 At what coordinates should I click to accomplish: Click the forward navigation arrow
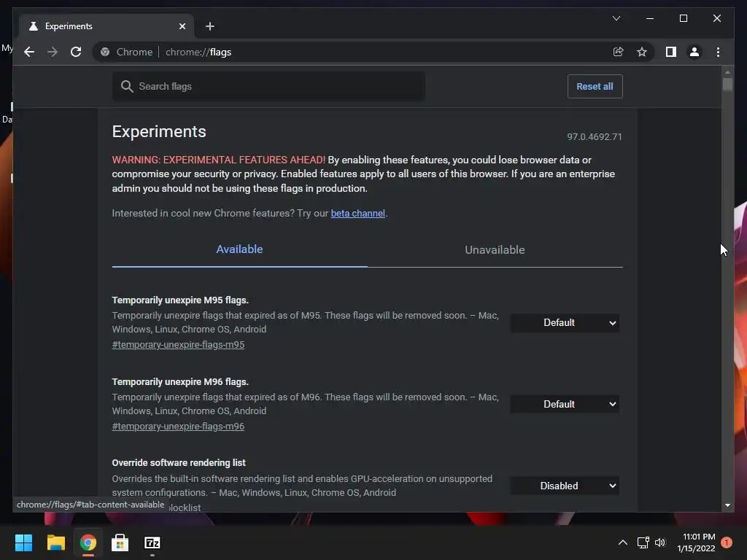[x=53, y=52]
